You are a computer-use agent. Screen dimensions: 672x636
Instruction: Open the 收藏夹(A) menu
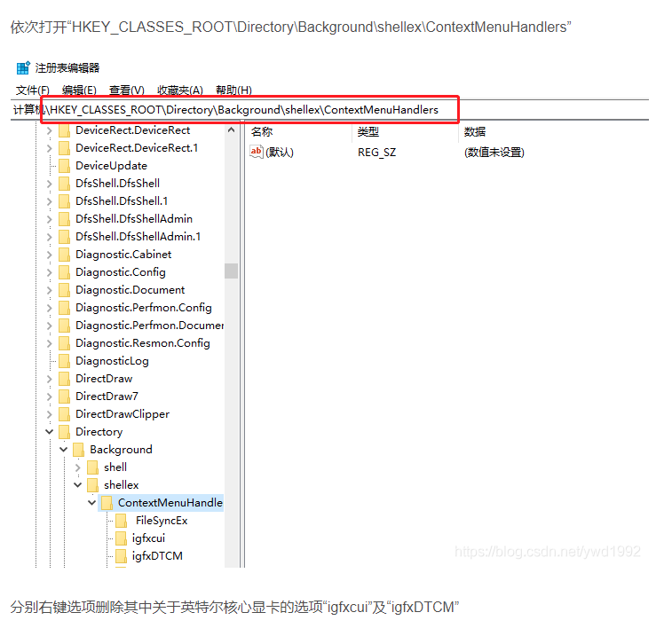coord(179,90)
